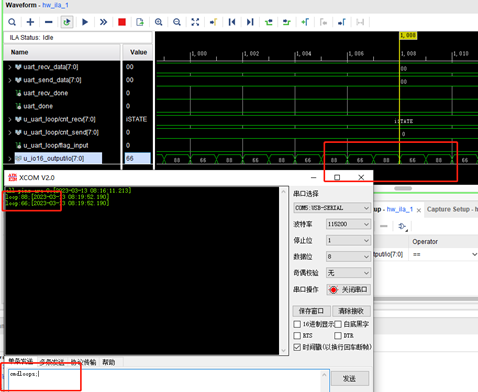The width and height of the screenshot is (478, 392).
Task: Click the Value column header
Action: [138, 52]
